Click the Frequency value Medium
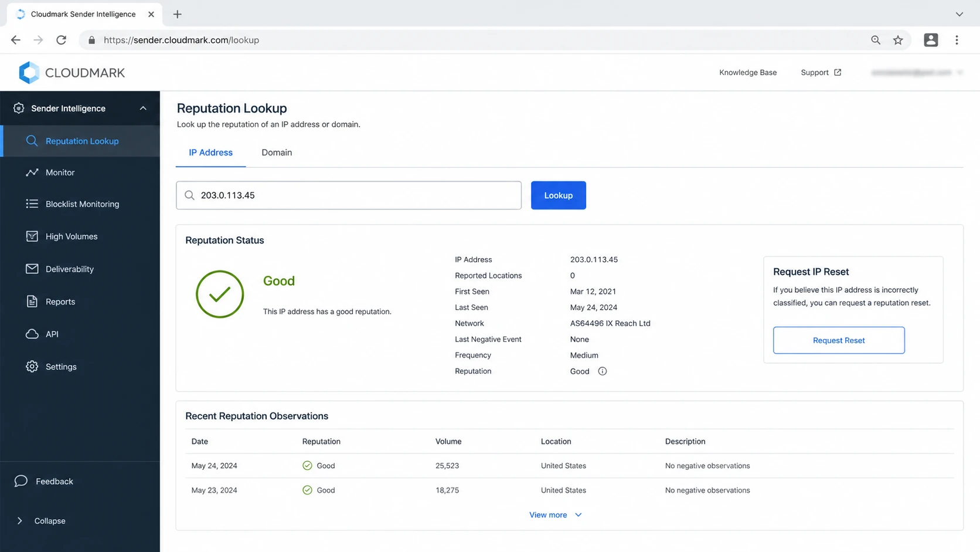 [x=584, y=355]
